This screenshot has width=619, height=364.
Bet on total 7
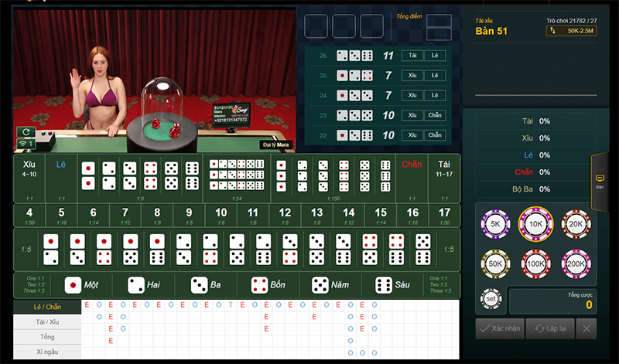(125, 216)
